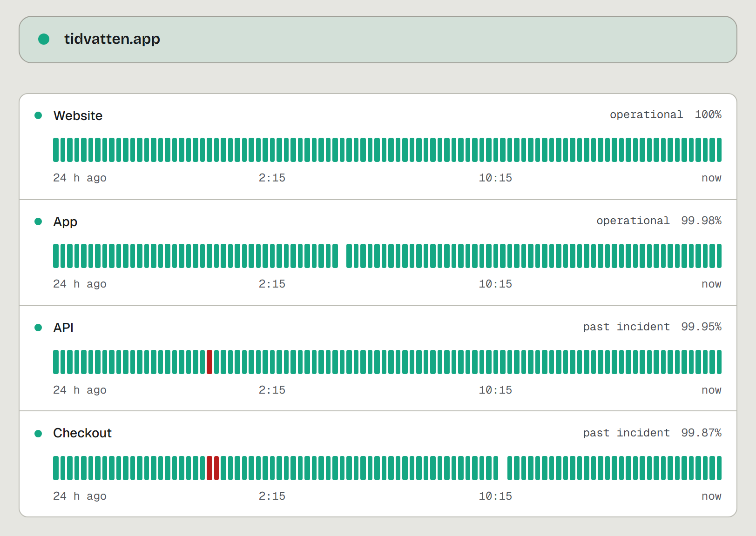756x536 pixels.
Task: Click the 'past incident' label in Checkout row
Action: click(x=627, y=433)
